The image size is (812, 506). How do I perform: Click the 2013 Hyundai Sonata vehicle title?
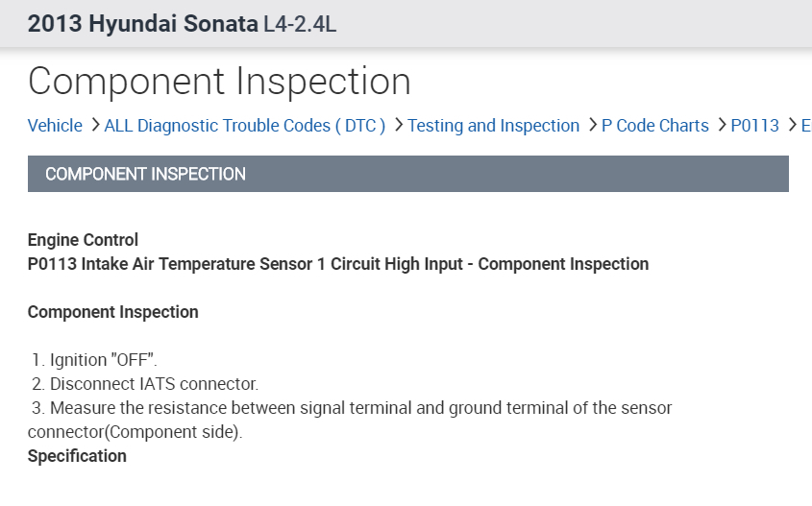[x=143, y=24]
